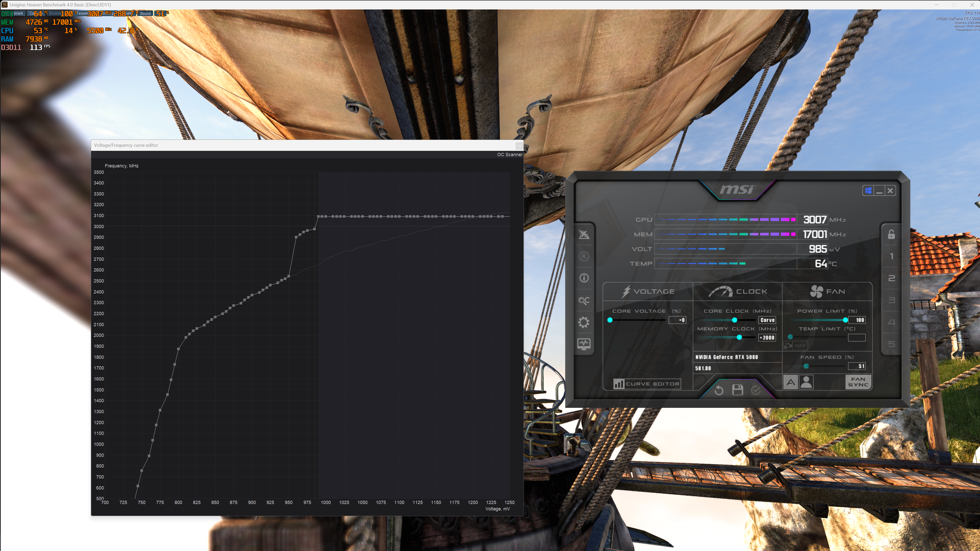Image resolution: width=980 pixels, height=551 pixels.
Task: Select the curve point at 950 mV
Action: pyautogui.click(x=289, y=276)
